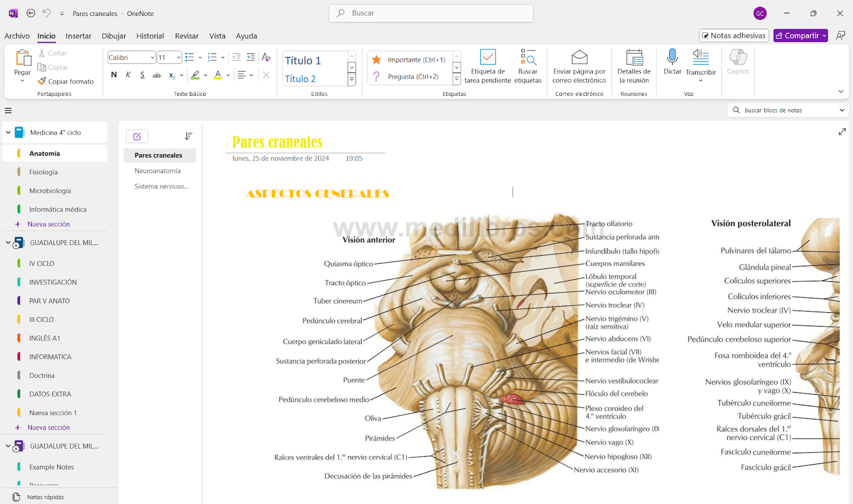The height and width of the screenshot is (504, 853).
Task: Collapse the first GUADALUPE DEL MIL notebook
Action: [8, 242]
